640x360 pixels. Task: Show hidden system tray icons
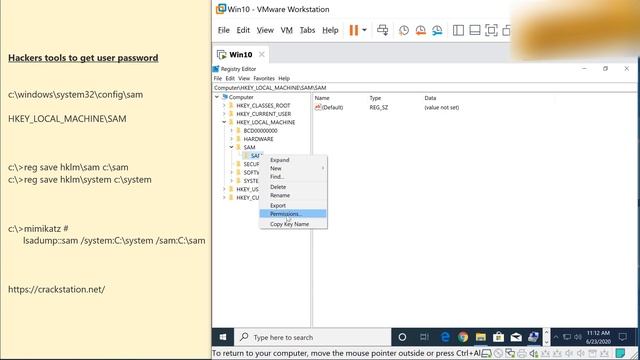[556, 337]
